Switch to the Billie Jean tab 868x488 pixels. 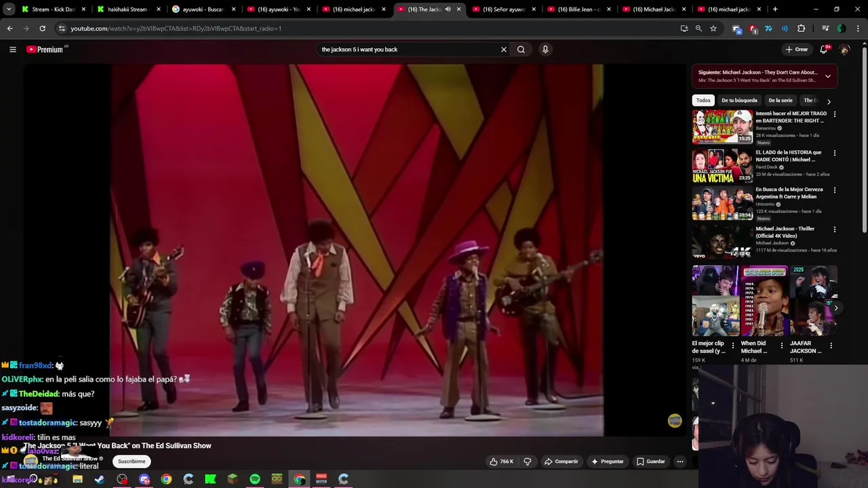click(x=580, y=9)
